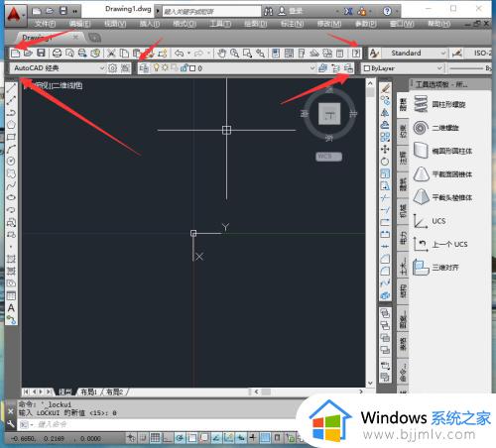Expand the layer 0 dropdown list
This screenshot has width=496, height=448.
pos(312,68)
